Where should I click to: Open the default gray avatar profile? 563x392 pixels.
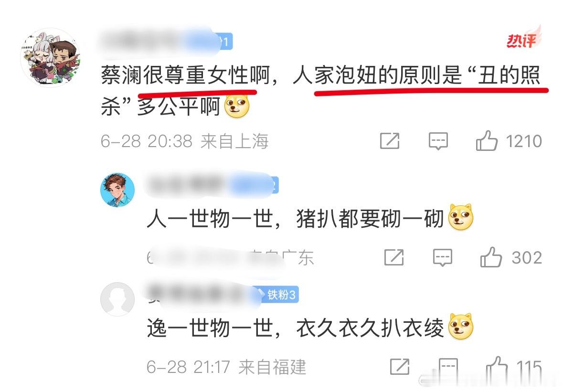[x=117, y=299]
